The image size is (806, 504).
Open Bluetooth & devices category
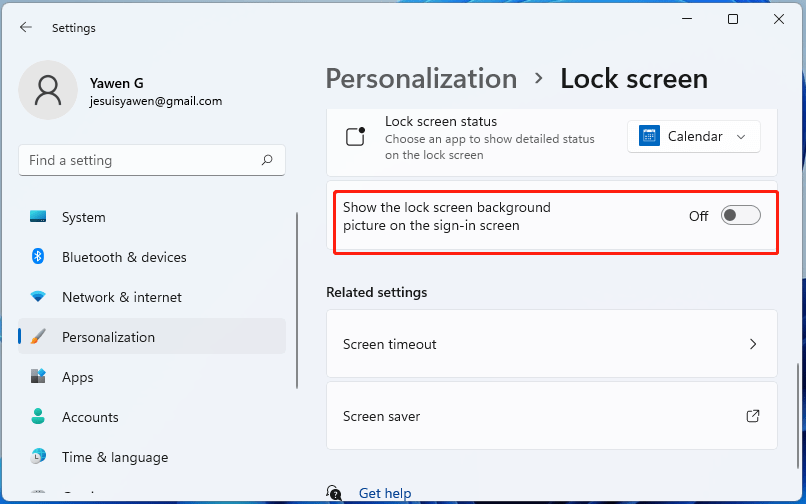152,257
